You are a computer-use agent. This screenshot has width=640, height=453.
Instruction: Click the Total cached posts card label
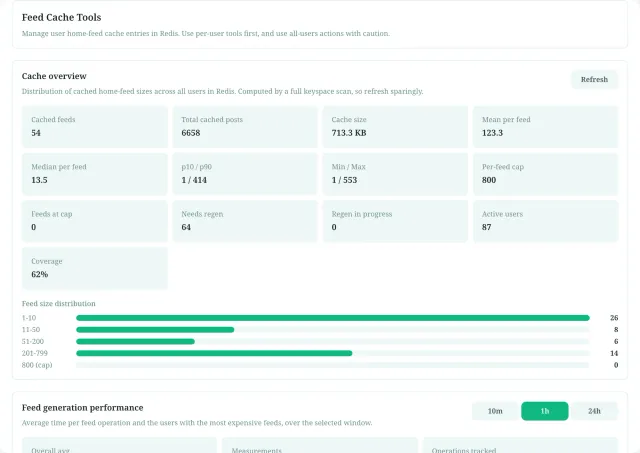[212, 120]
